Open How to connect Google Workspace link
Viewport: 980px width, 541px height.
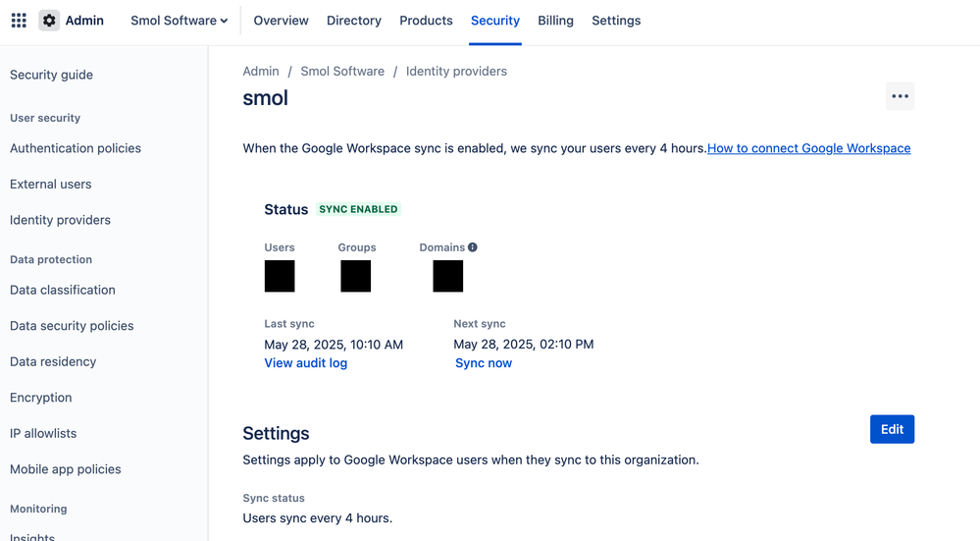(x=808, y=148)
